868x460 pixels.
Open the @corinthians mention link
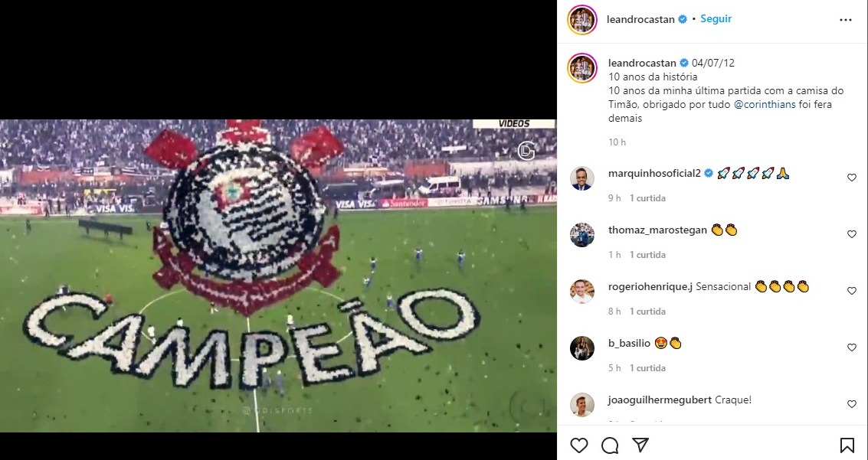[x=765, y=105]
